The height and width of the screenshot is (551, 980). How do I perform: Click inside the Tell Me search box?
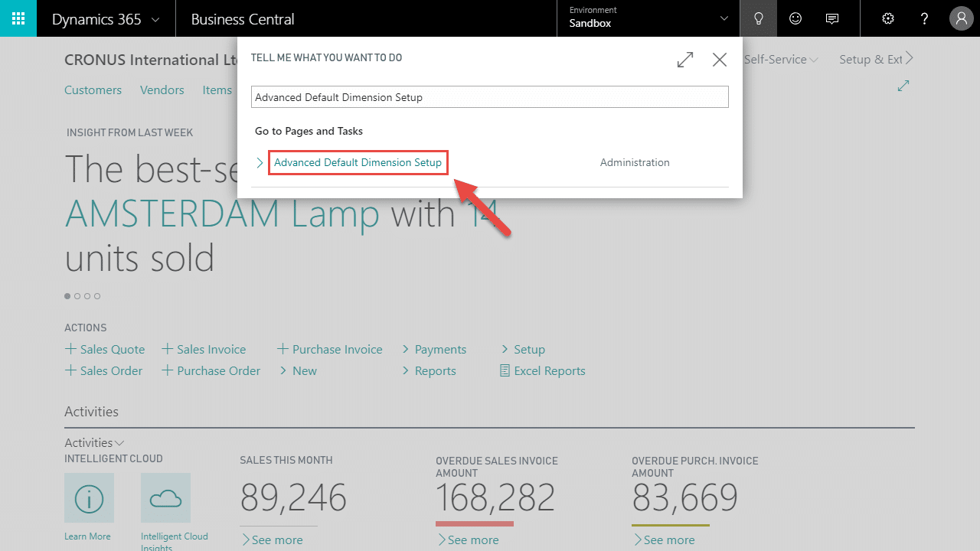pyautogui.click(x=490, y=96)
